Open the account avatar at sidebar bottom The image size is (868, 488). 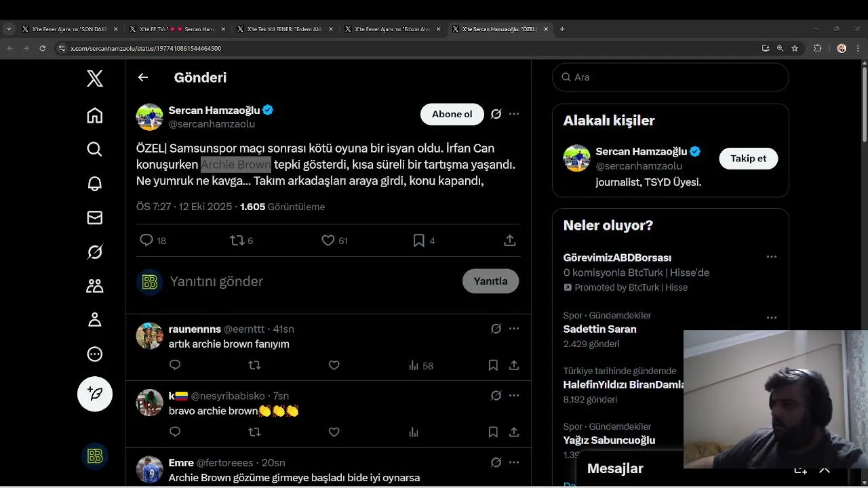(x=95, y=456)
